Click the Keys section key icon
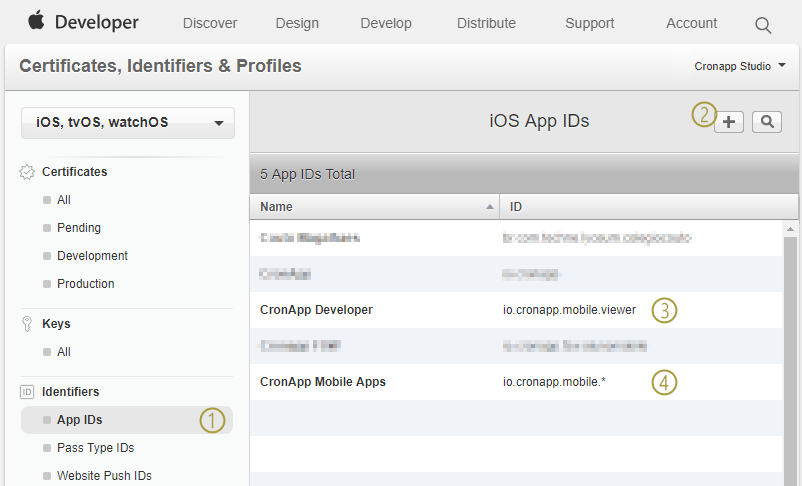Image resolution: width=802 pixels, height=486 pixels. 27,324
